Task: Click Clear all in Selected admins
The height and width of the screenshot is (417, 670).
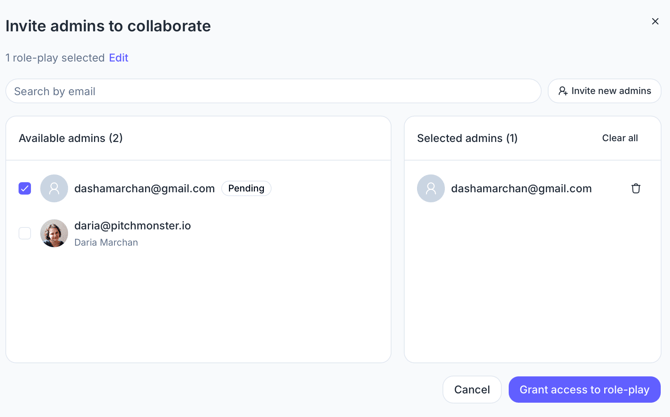Action: (620, 138)
